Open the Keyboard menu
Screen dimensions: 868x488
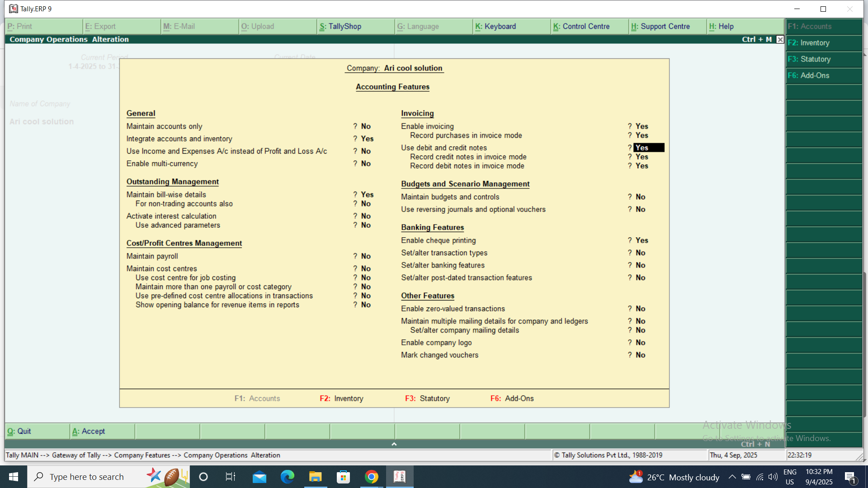[495, 26]
